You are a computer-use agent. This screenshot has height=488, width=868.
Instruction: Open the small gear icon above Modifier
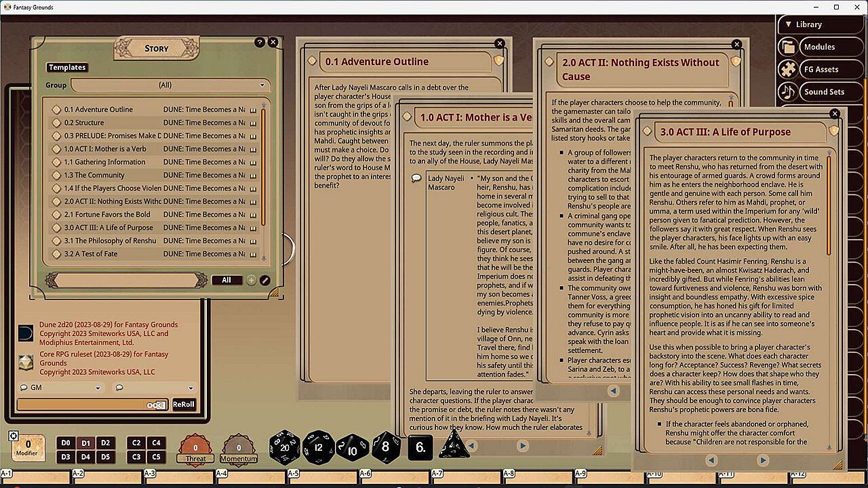13,436
